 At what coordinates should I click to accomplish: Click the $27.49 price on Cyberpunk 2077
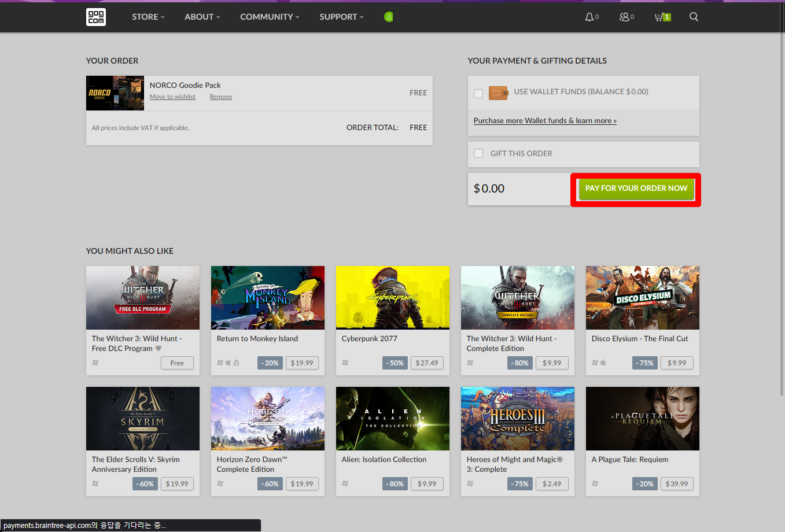[x=427, y=363]
